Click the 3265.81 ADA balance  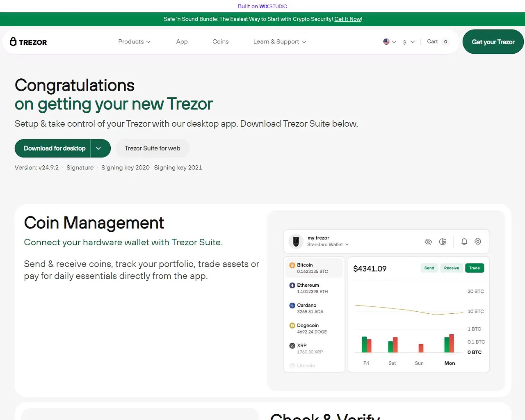coord(310,312)
